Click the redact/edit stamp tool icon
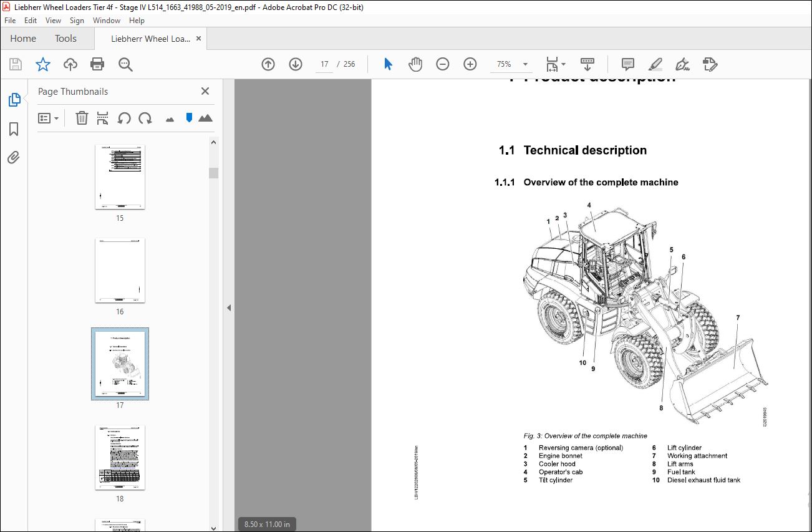 tap(710, 64)
